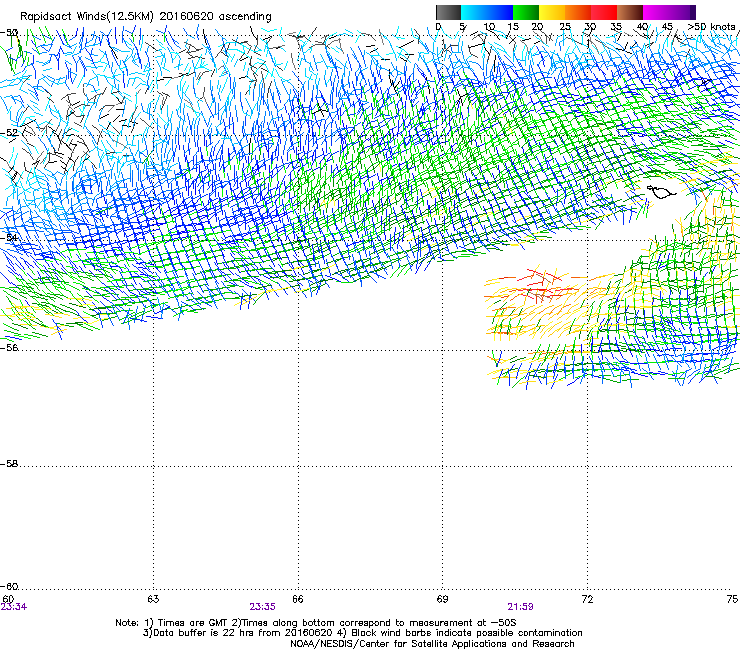This screenshot has width=740, height=650.
Task: Click the dark purple >50 knots swatch
Action: point(691,12)
